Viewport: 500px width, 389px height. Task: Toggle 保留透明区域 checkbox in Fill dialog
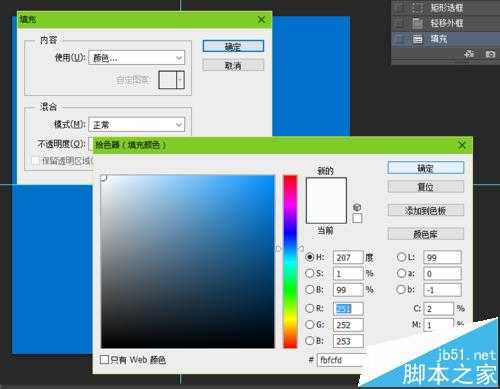(x=36, y=161)
